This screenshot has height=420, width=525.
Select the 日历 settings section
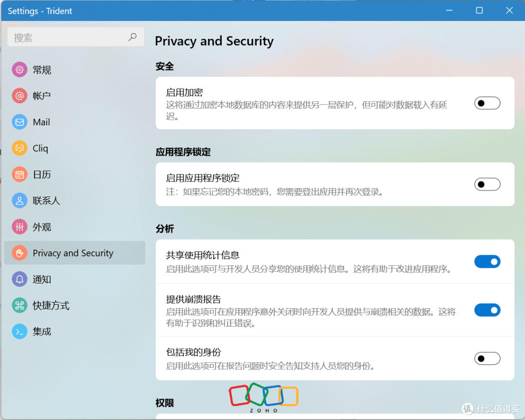75,174
